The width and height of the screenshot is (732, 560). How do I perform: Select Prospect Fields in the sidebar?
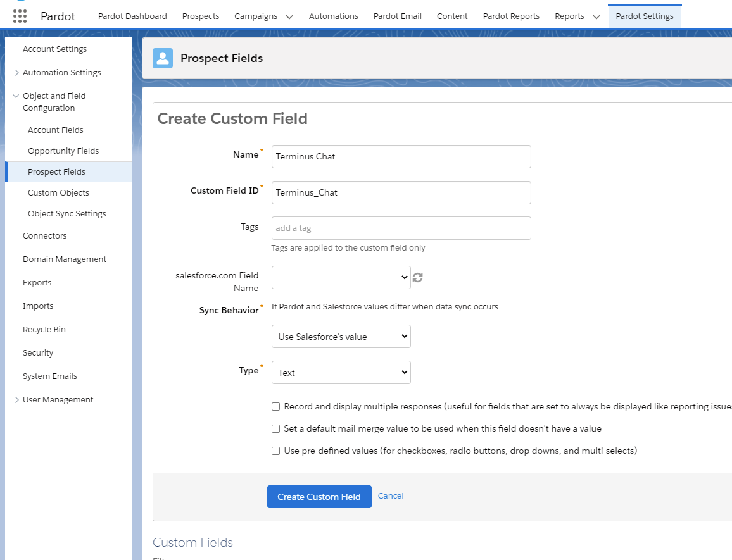(x=68, y=171)
